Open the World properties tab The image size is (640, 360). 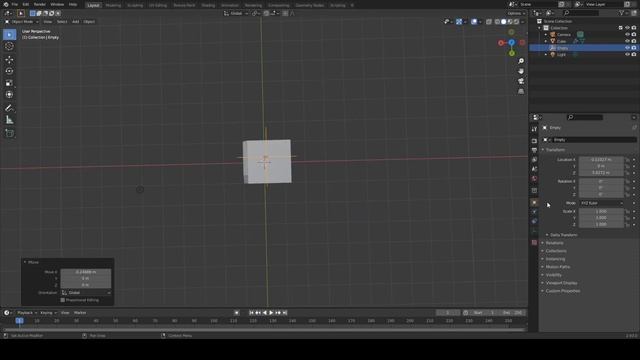click(534, 179)
